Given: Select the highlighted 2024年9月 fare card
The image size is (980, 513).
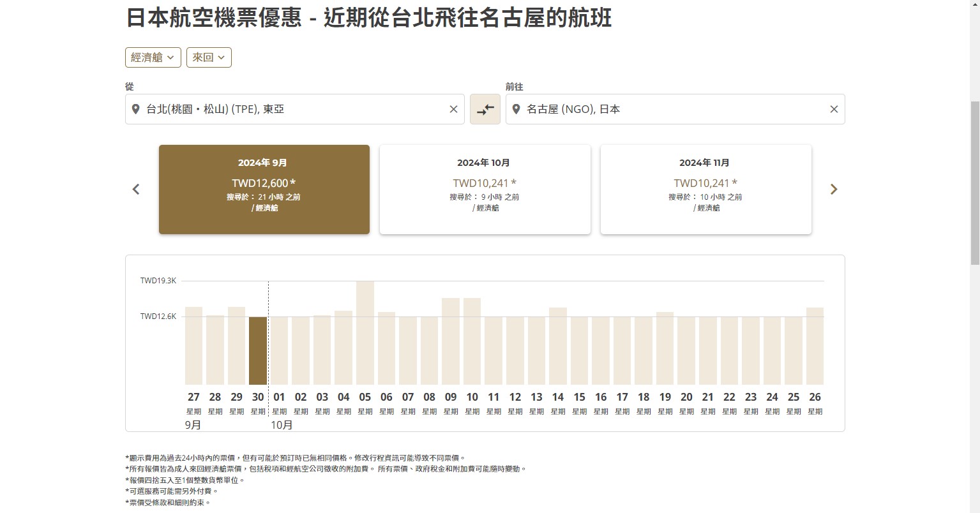Looking at the screenshot, I should (264, 189).
